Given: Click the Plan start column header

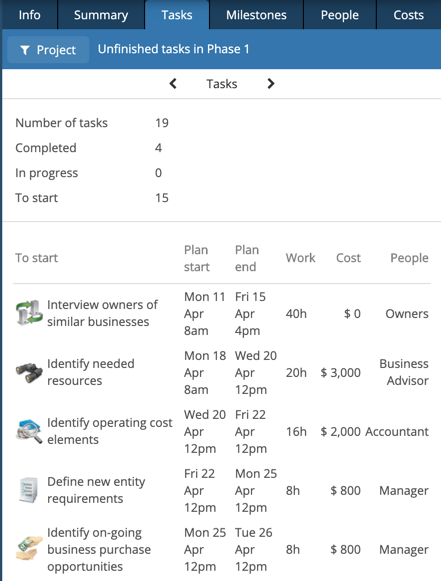Looking at the screenshot, I should pyautogui.click(x=197, y=258).
